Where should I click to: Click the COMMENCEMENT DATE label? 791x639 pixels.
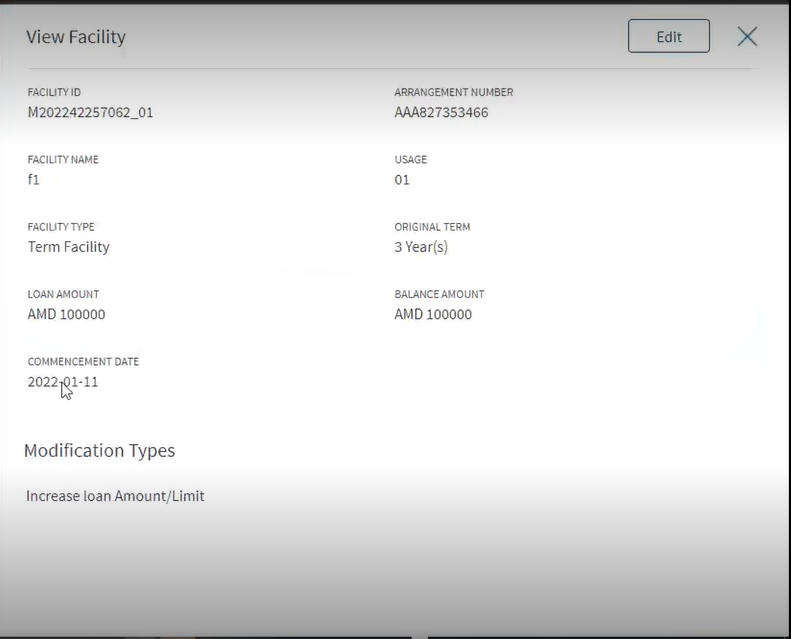coord(83,362)
